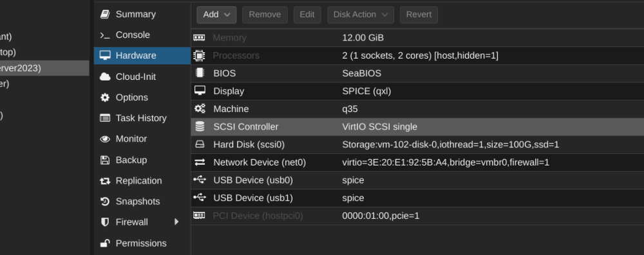
Task: Open the Permissions unlock icon
Action: tap(105, 243)
